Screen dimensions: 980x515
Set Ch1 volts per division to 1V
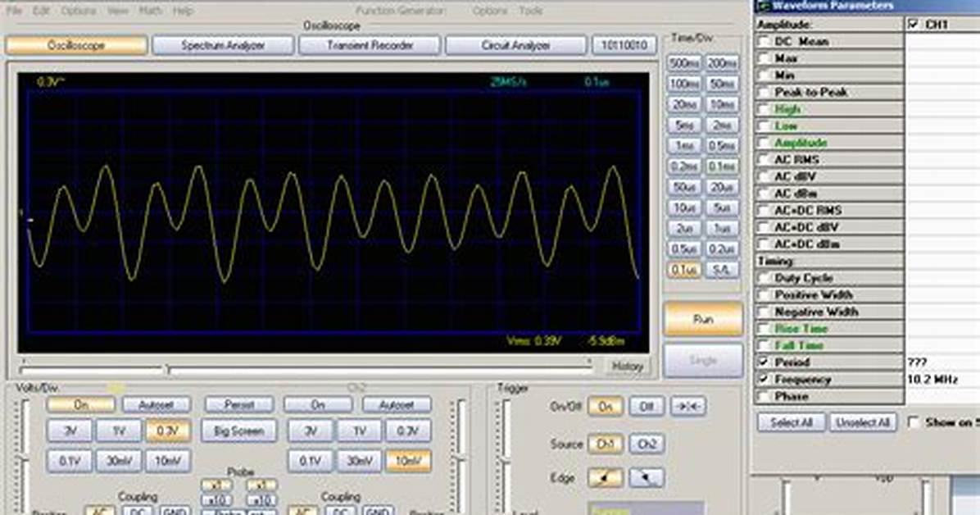point(119,431)
